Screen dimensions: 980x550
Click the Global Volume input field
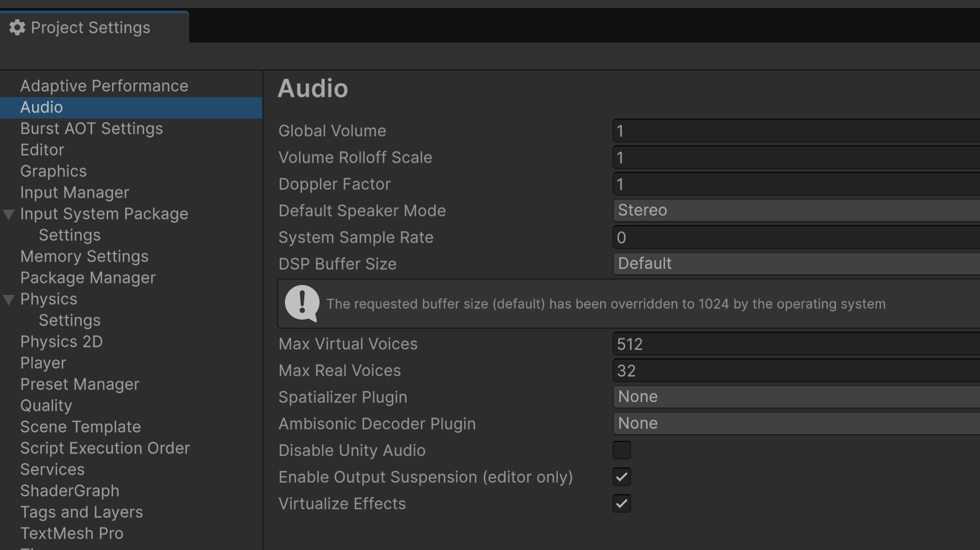[796, 131]
